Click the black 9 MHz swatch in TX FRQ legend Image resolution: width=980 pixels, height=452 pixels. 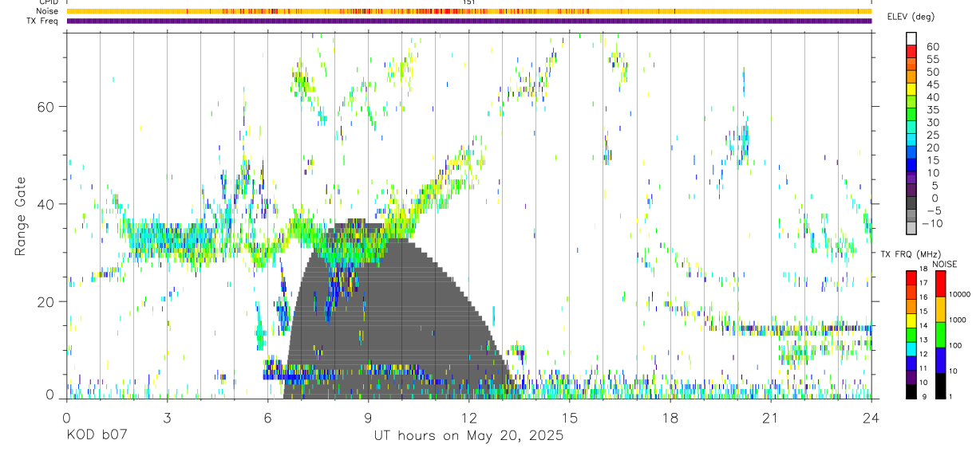click(x=911, y=391)
